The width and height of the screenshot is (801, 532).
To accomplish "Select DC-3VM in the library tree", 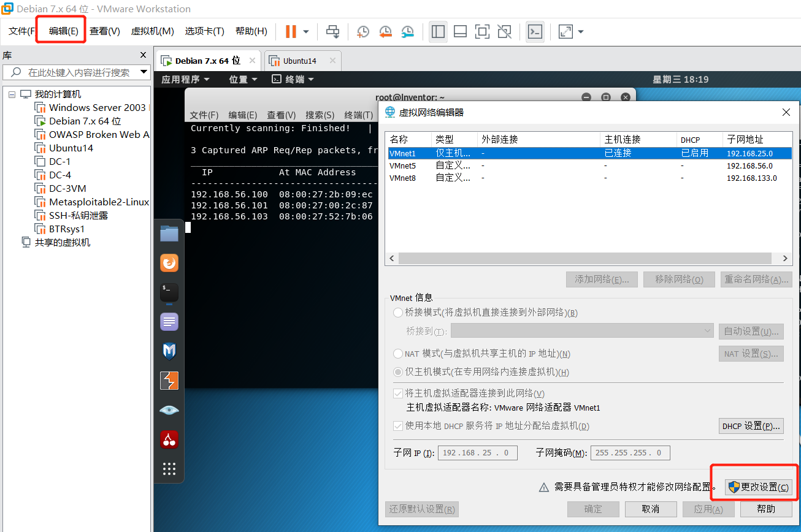I will pos(61,189).
